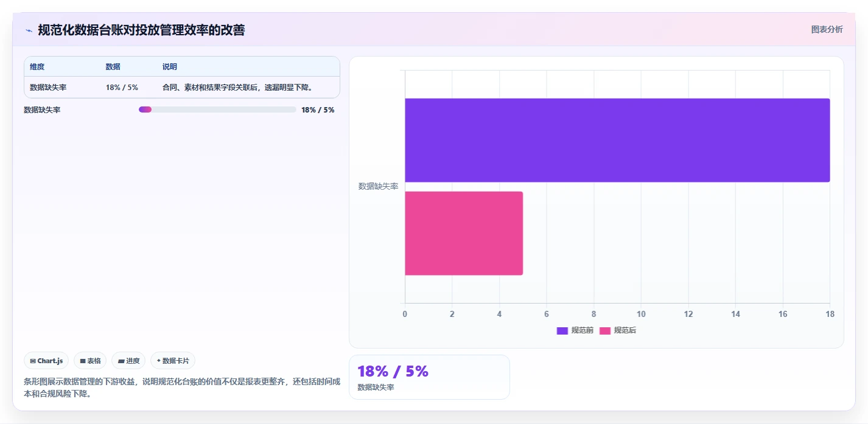This screenshot has width=868, height=424.
Task: Toggle the 规范前 legend item
Action: point(575,330)
